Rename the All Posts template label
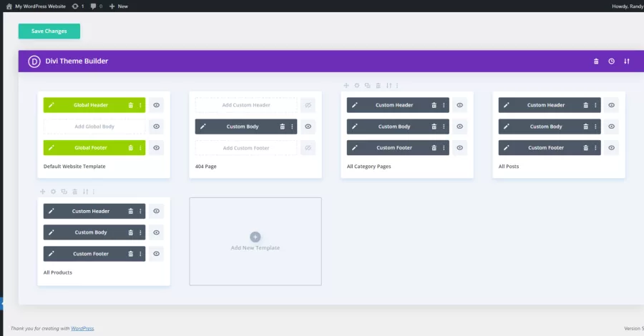The height and width of the screenshot is (336, 644). 509,166
